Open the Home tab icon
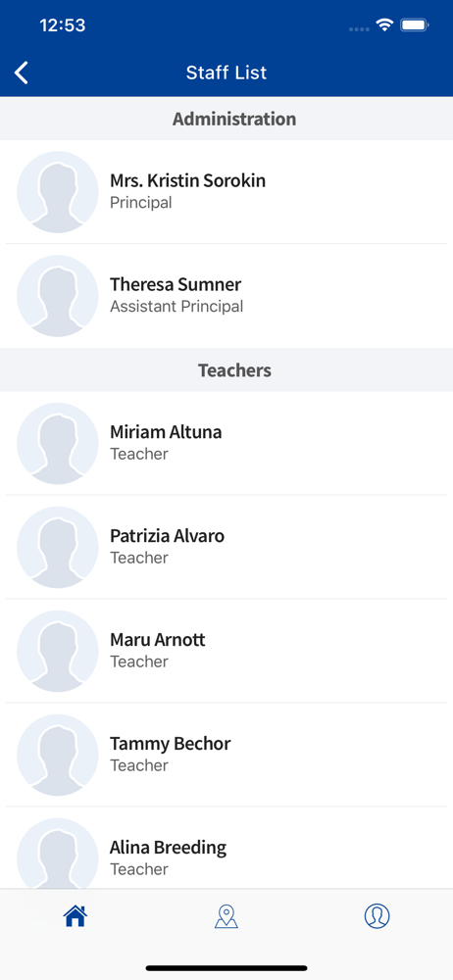 [75, 915]
